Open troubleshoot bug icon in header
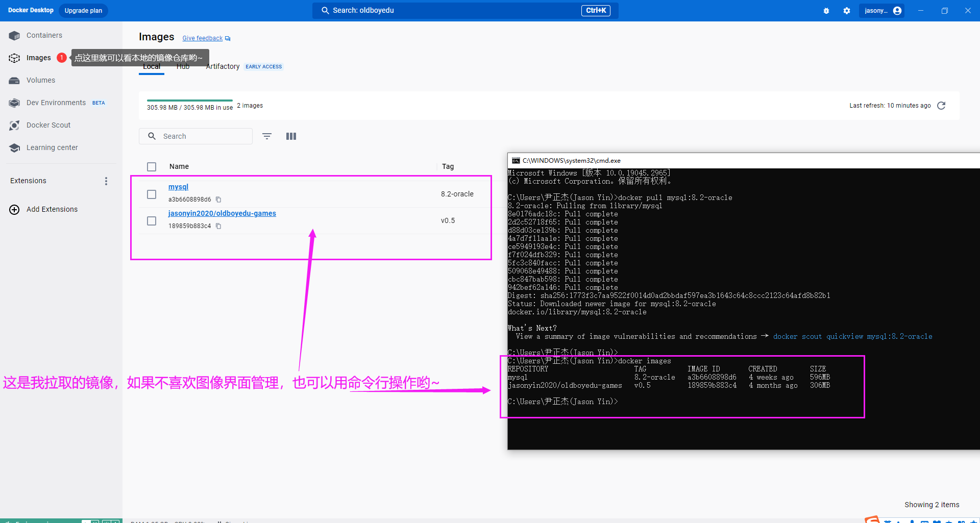The height and width of the screenshot is (523, 980). (826, 11)
